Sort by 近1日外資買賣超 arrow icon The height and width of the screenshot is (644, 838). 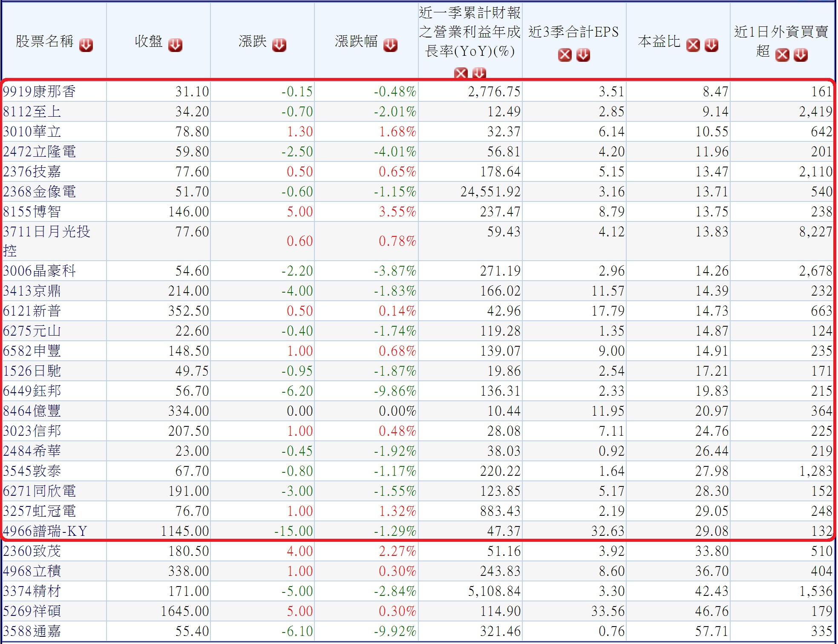point(801,55)
